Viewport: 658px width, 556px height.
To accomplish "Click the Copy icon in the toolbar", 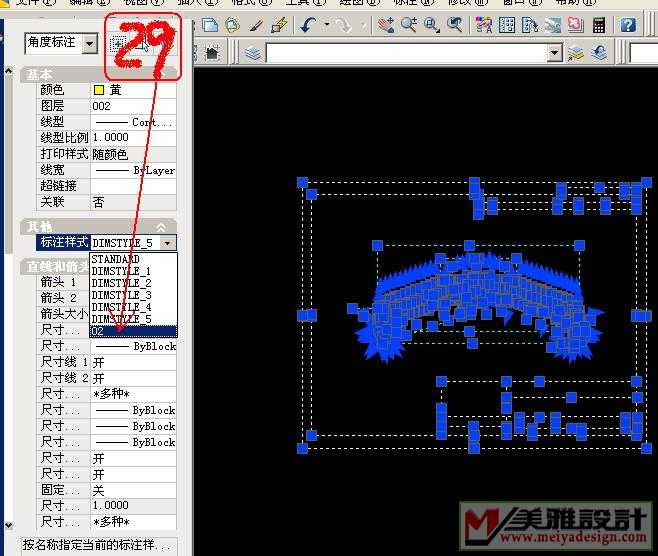I will [x=210, y=25].
